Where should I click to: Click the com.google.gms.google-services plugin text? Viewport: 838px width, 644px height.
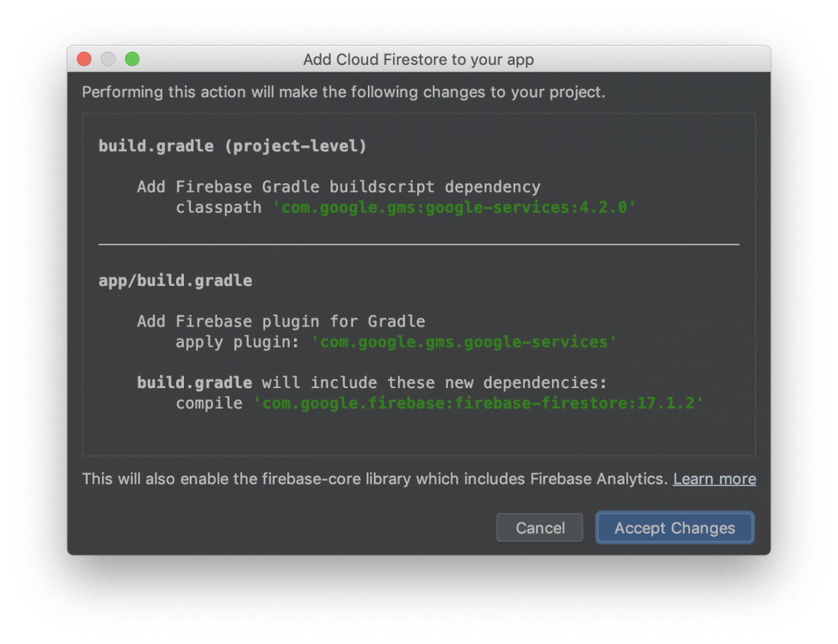point(464,342)
